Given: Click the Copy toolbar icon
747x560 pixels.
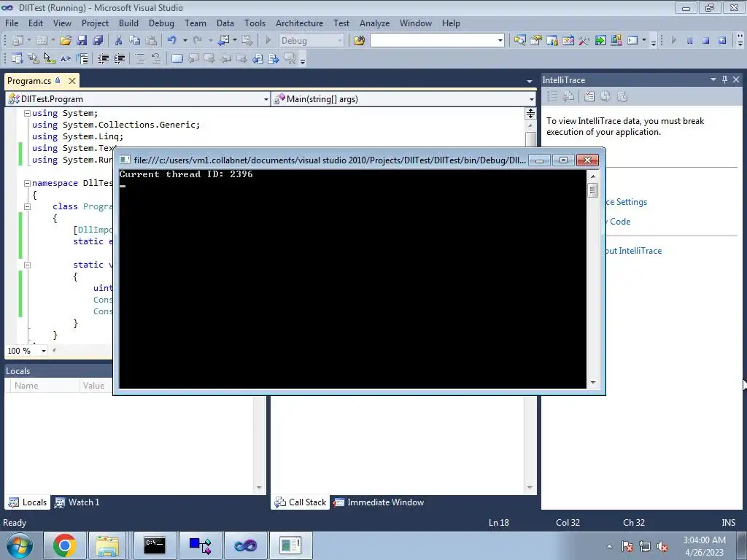Looking at the screenshot, I should tap(135, 41).
